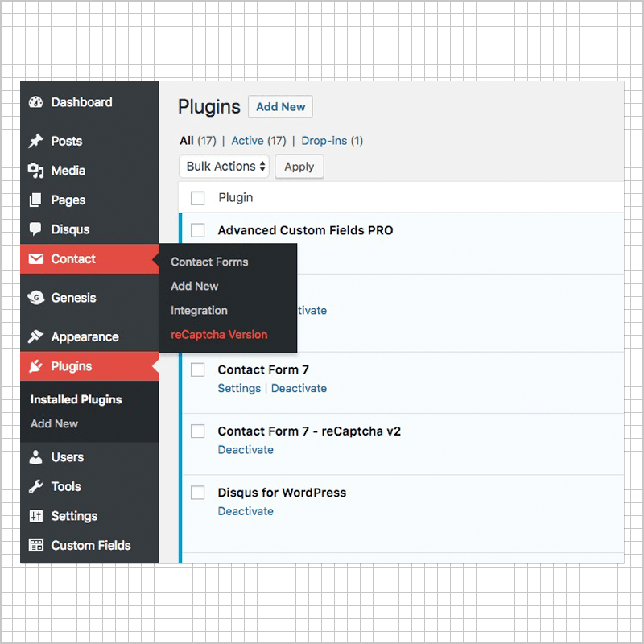The image size is (644, 644).
Task: Click the Dashboard gauge icon
Action: pyautogui.click(x=35, y=102)
